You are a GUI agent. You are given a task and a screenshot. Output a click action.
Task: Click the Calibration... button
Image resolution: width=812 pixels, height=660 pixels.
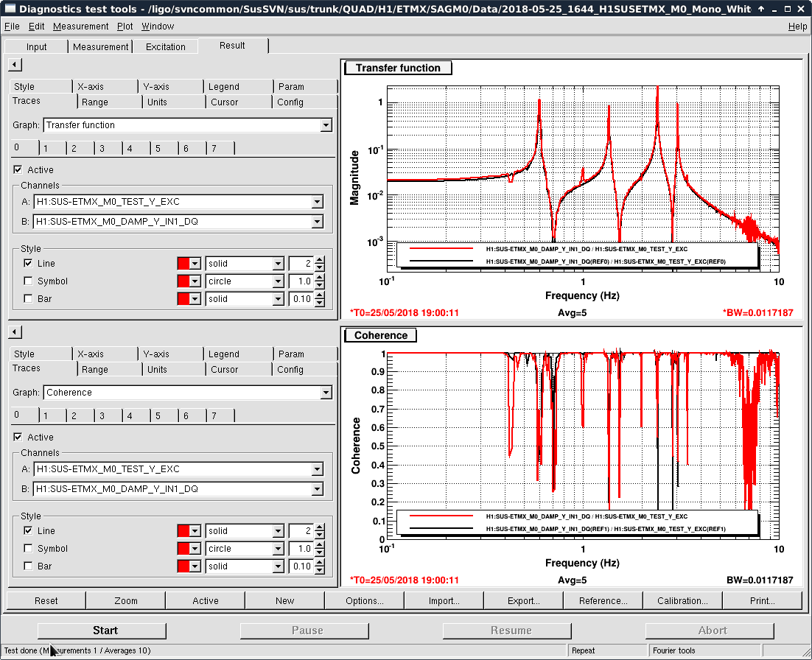tap(682, 600)
